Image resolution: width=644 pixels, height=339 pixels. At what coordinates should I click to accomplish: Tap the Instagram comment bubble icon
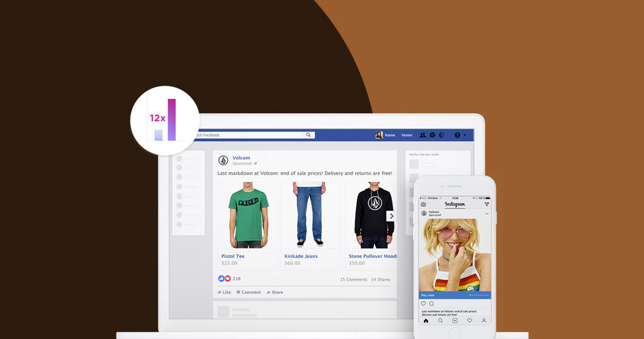(x=431, y=304)
